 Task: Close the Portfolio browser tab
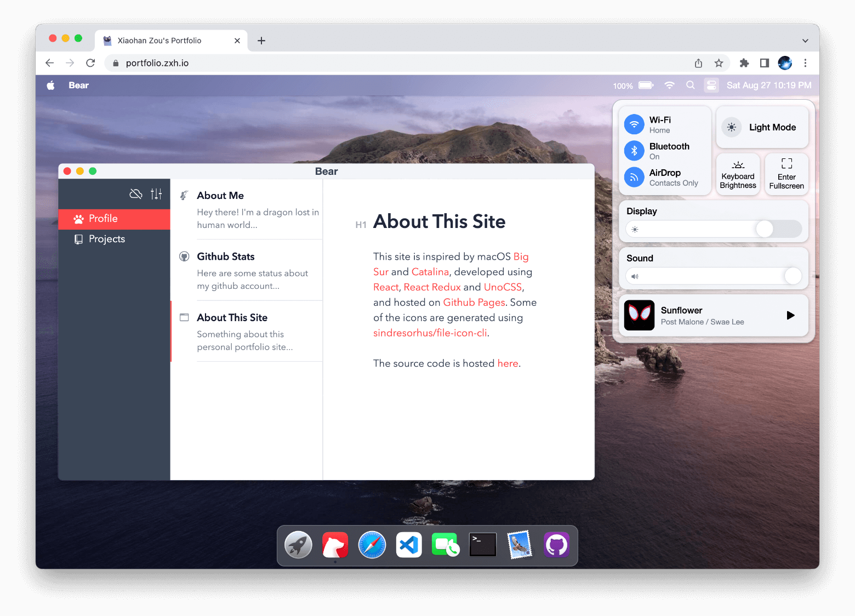click(x=237, y=41)
